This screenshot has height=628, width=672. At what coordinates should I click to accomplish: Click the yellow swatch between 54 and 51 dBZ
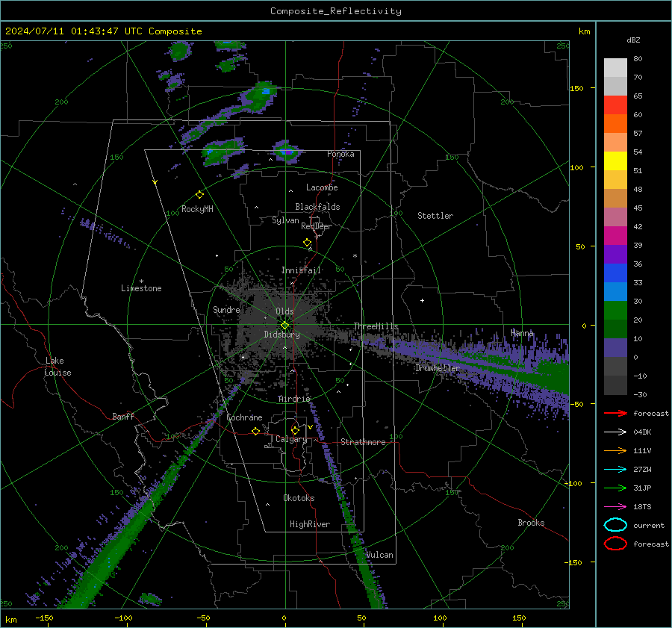tap(615, 161)
